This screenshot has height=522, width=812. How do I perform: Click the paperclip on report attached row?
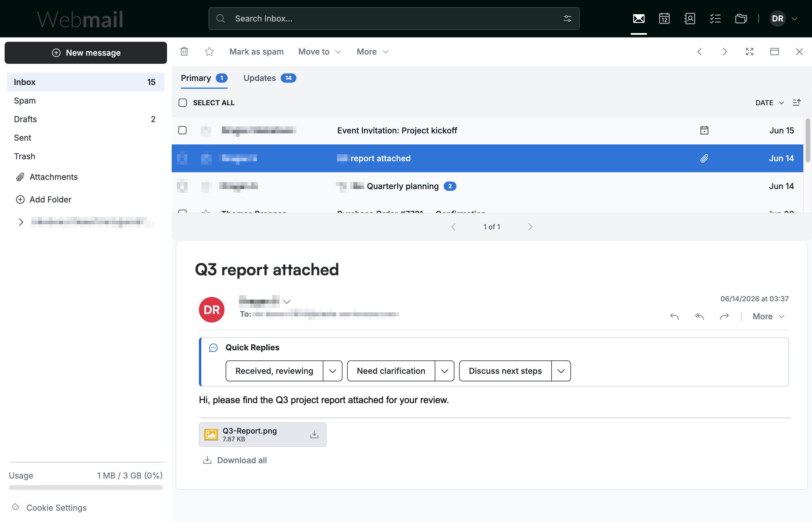pos(704,158)
